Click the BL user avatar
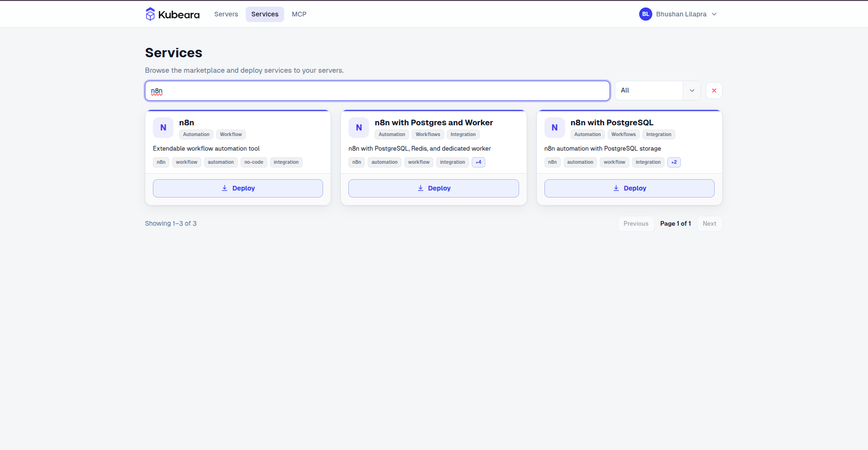 [x=646, y=14]
